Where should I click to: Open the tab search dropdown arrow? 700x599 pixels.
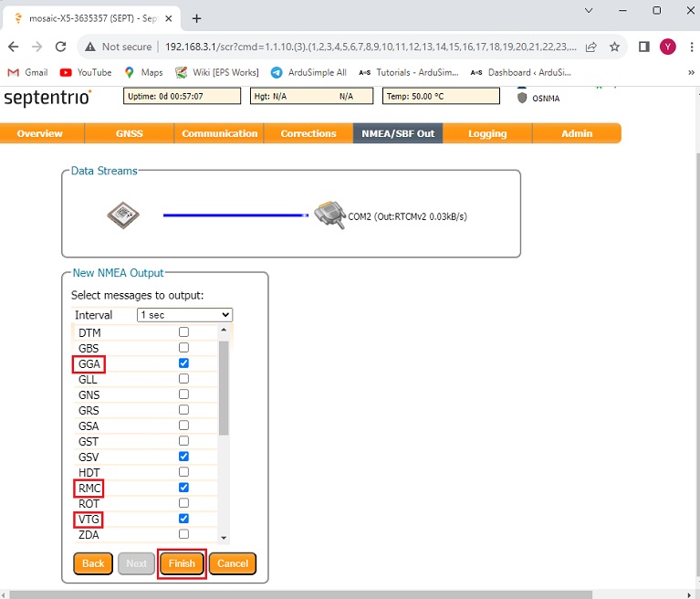588,11
